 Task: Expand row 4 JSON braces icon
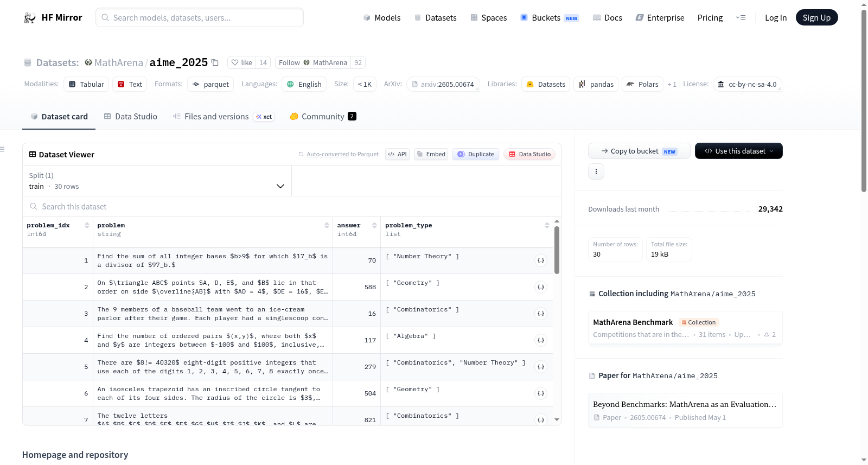[541, 340]
